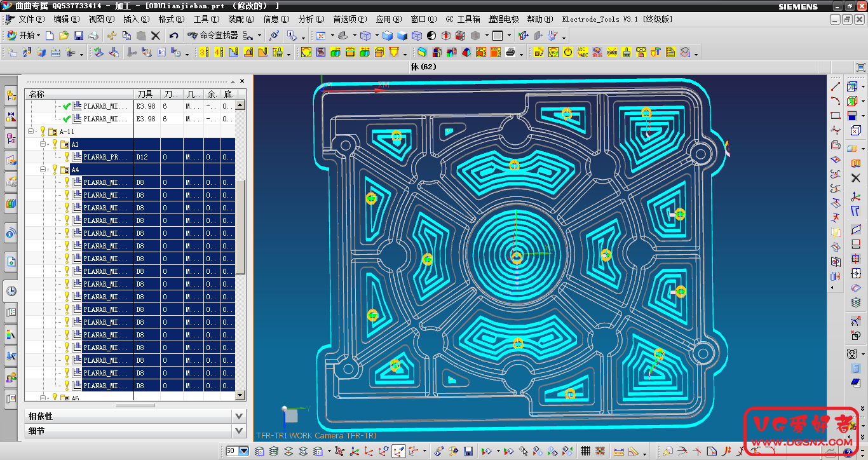Select the arc tool in the right toolbar
The width and height of the screenshot is (868, 460).
pos(836,101)
